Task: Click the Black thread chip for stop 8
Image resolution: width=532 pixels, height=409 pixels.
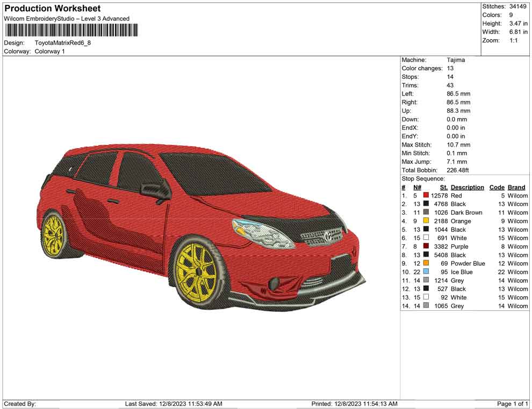Action: 427,255
